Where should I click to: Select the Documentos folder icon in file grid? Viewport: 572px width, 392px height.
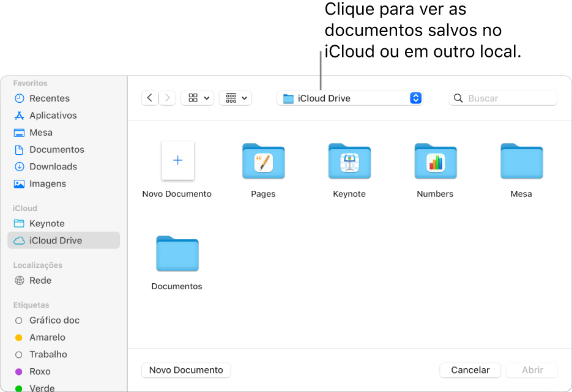(177, 253)
